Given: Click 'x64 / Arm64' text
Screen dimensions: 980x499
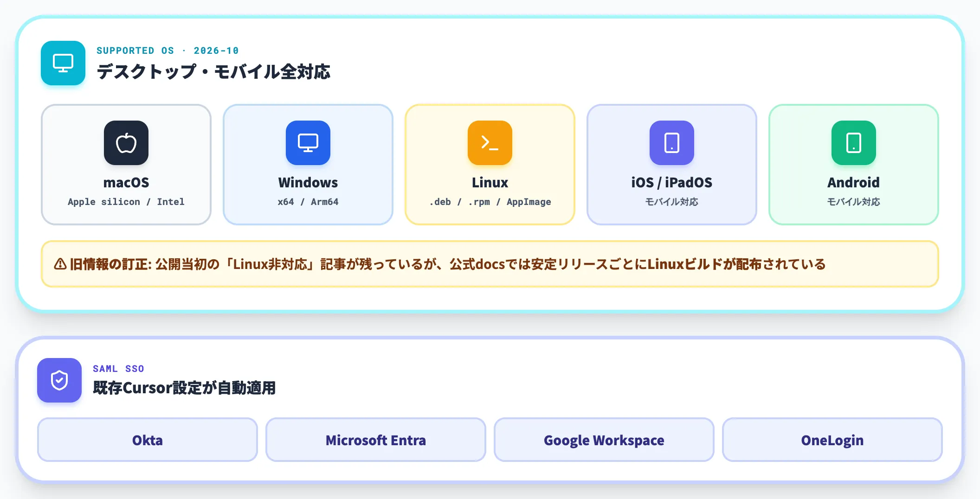Looking at the screenshot, I should tap(308, 202).
